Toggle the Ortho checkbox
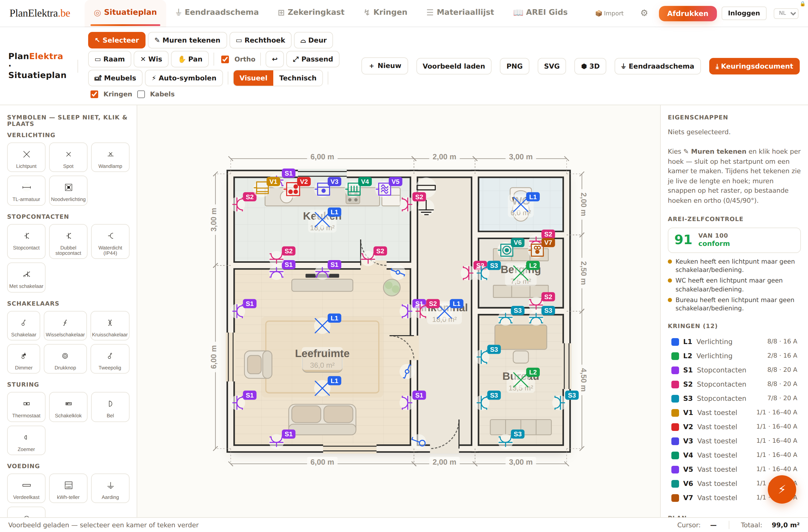 tap(225, 59)
